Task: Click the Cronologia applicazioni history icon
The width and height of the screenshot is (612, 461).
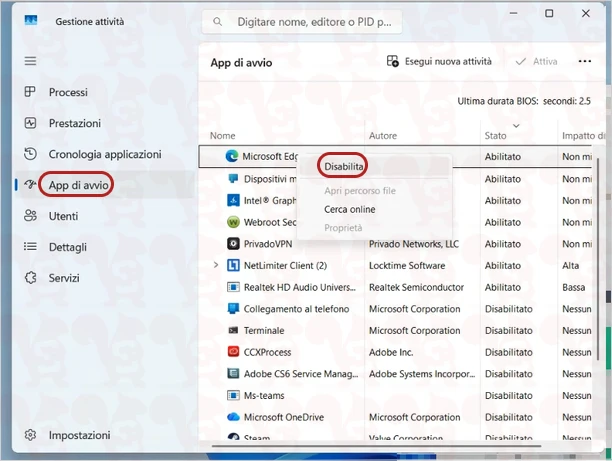Action: point(30,154)
